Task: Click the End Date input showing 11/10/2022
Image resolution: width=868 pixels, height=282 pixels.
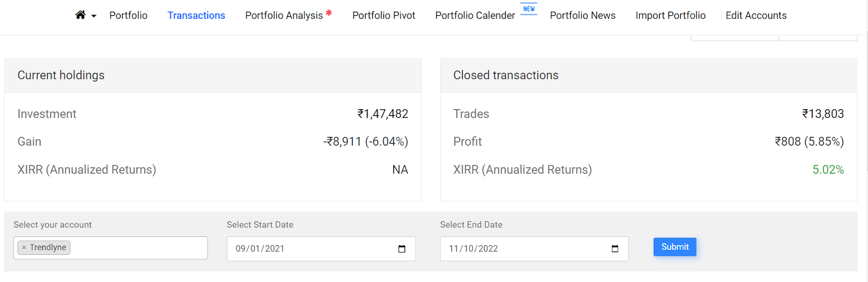Action: pos(534,249)
